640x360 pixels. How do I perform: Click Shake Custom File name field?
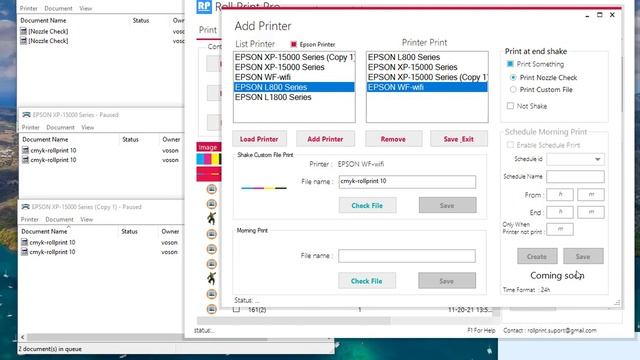pos(407,182)
